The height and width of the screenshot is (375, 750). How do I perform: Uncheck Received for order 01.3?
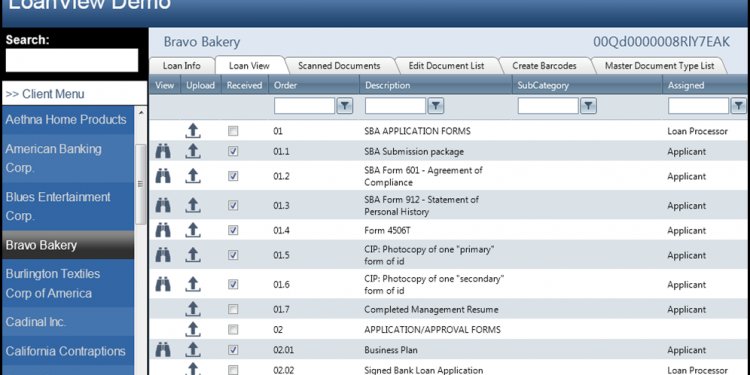(233, 206)
